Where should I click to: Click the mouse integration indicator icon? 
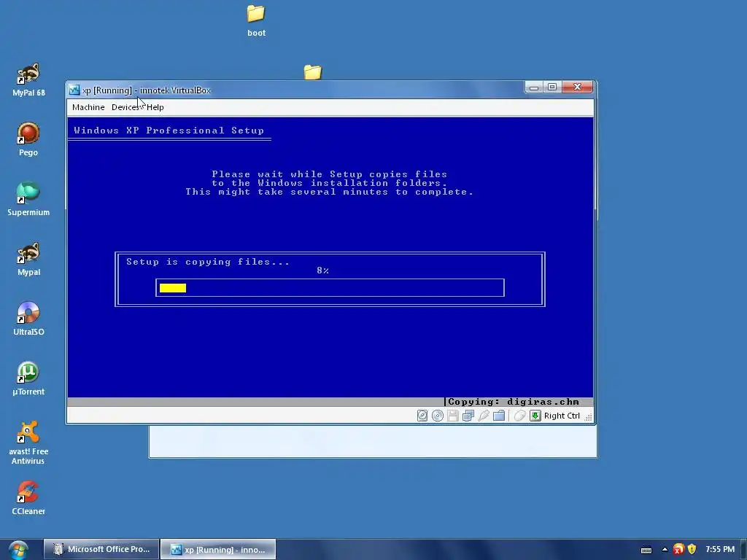pyautogui.click(x=519, y=416)
